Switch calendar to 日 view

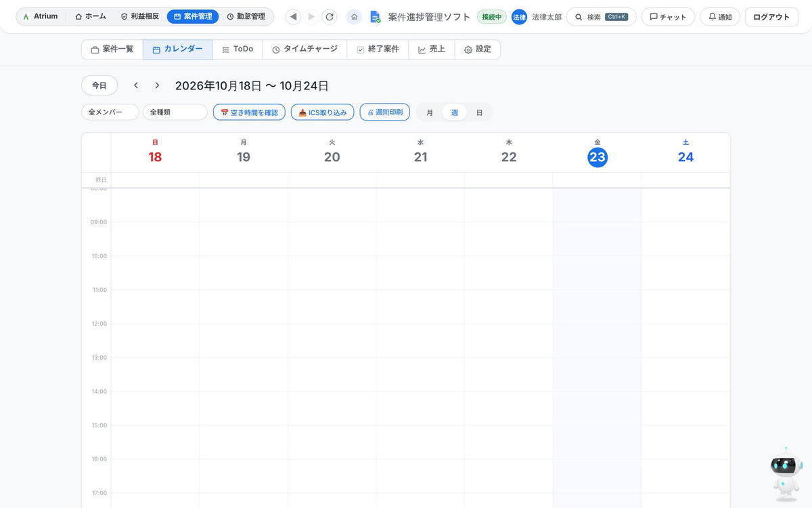(x=479, y=112)
